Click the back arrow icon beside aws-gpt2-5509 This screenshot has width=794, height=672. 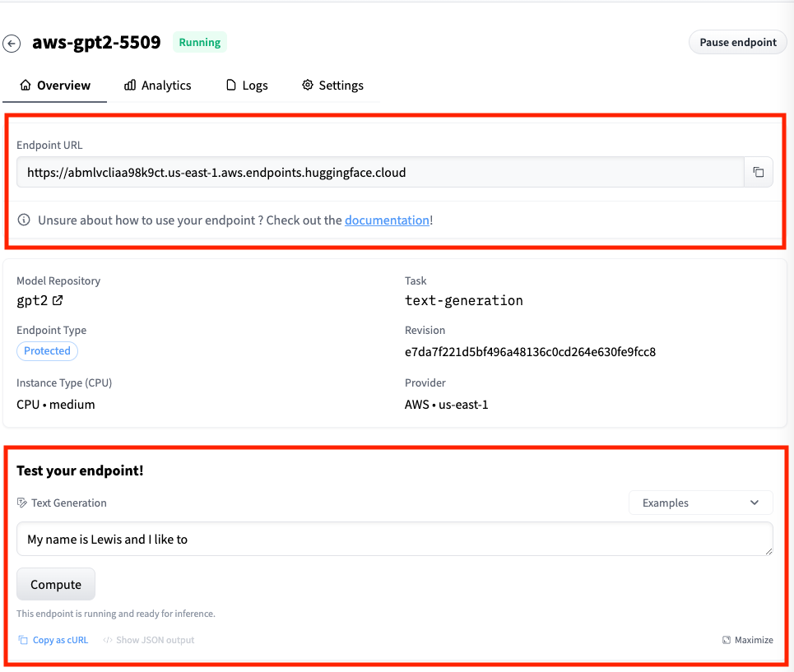coord(12,44)
